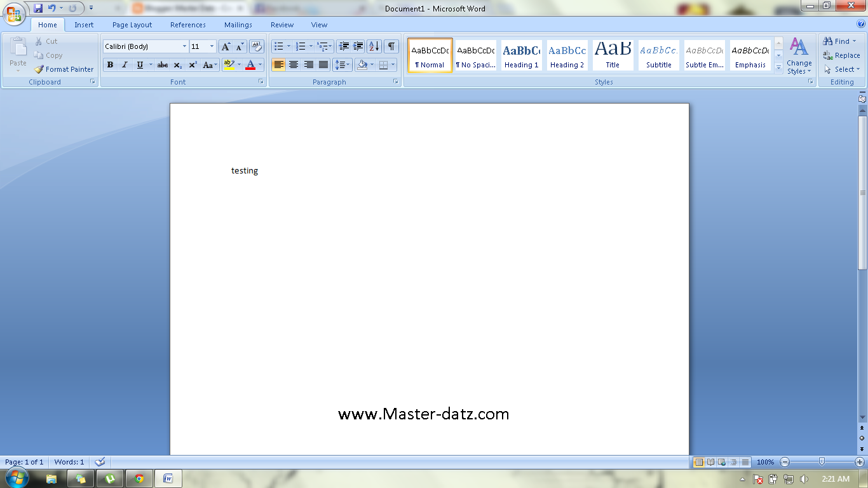This screenshot has width=868, height=488.
Task: Open the Page Layout tab
Action: click(132, 25)
